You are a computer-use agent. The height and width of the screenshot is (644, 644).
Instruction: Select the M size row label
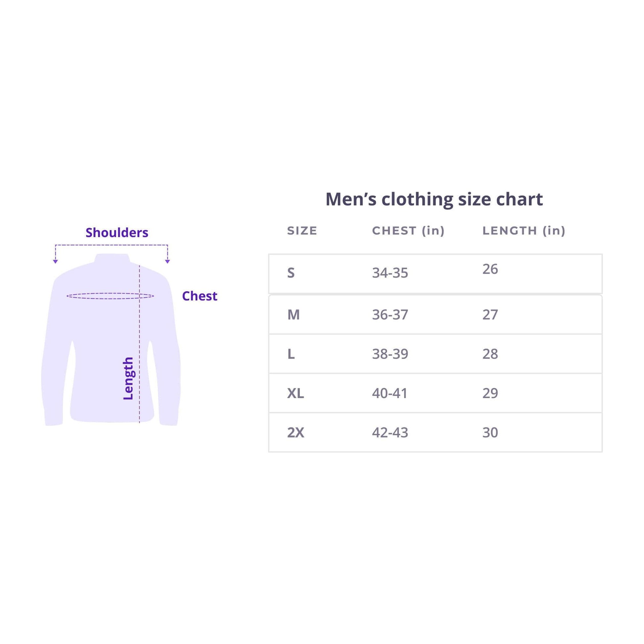click(293, 315)
